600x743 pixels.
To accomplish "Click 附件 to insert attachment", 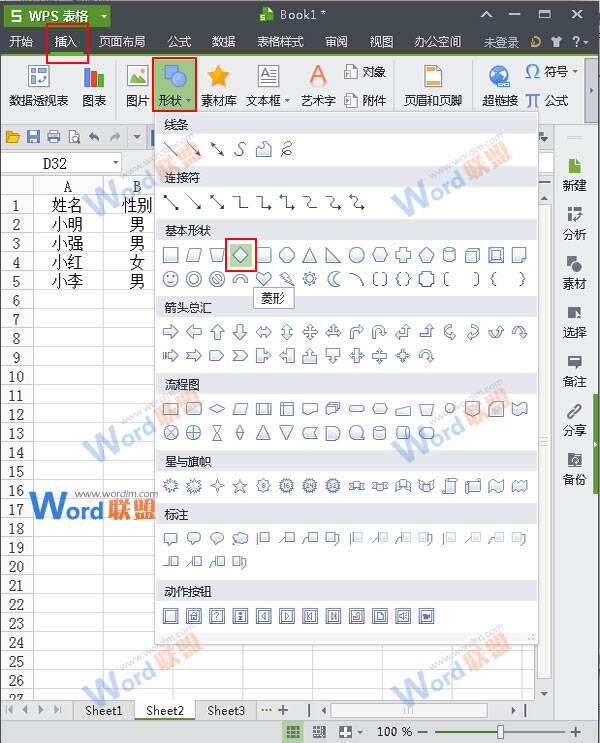I will pos(365,100).
